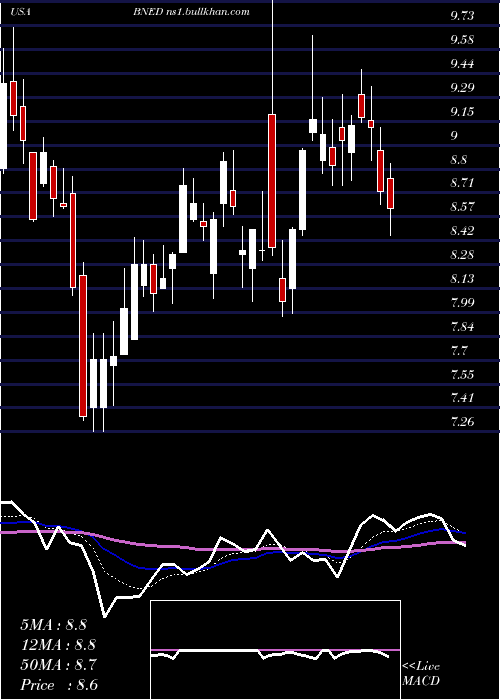Image resolution: width=500 pixels, height=700 pixels.
Task: Click the 12MA : 8.8 readout
Action: click(58, 645)
